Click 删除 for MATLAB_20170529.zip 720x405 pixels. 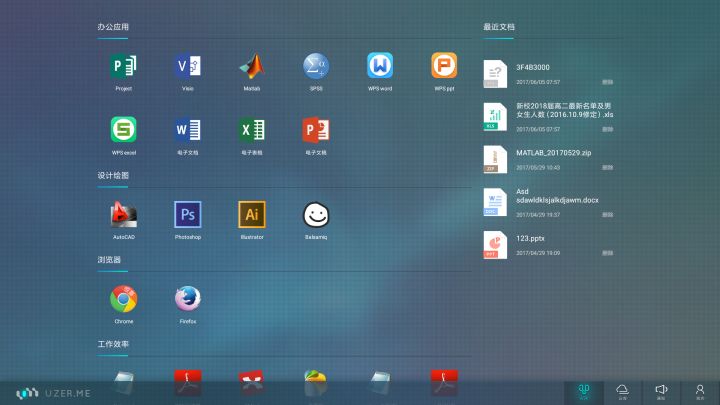click(x=608, y=168)
